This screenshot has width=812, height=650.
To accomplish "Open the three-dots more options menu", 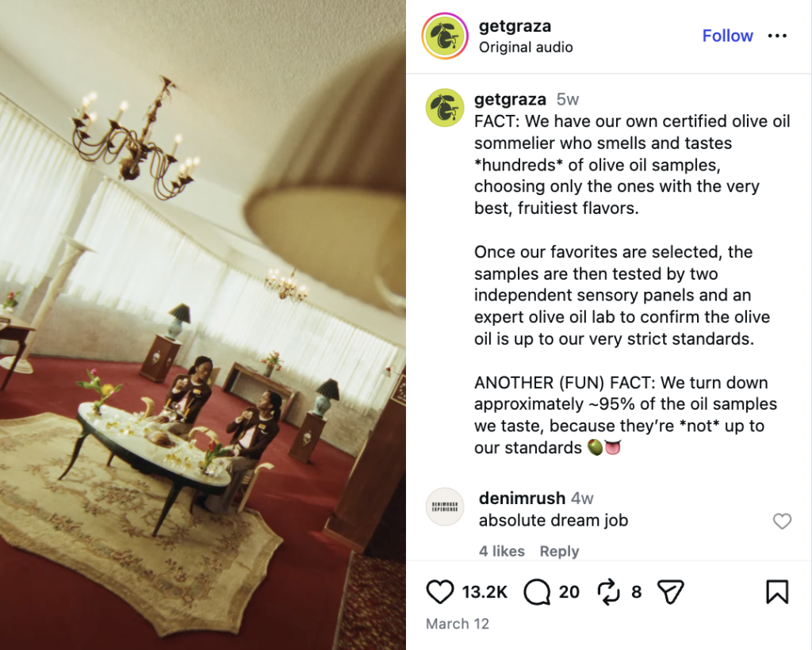I will pos(777,36).
